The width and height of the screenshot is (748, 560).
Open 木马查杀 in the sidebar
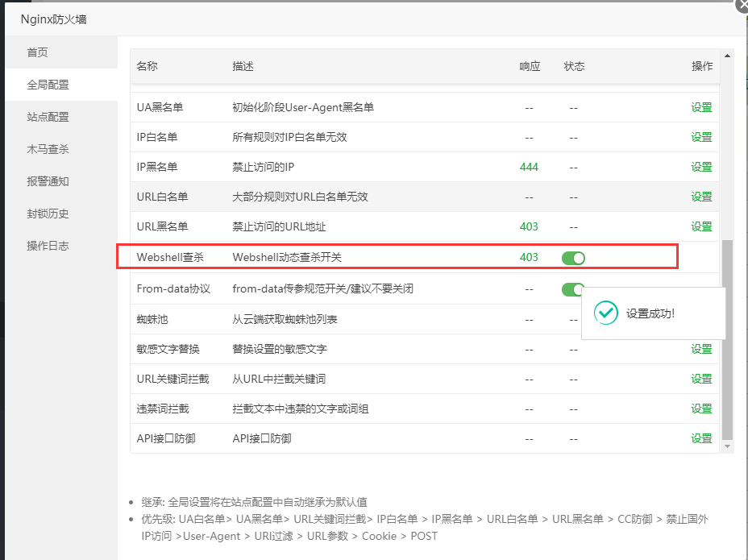(61, 149)
